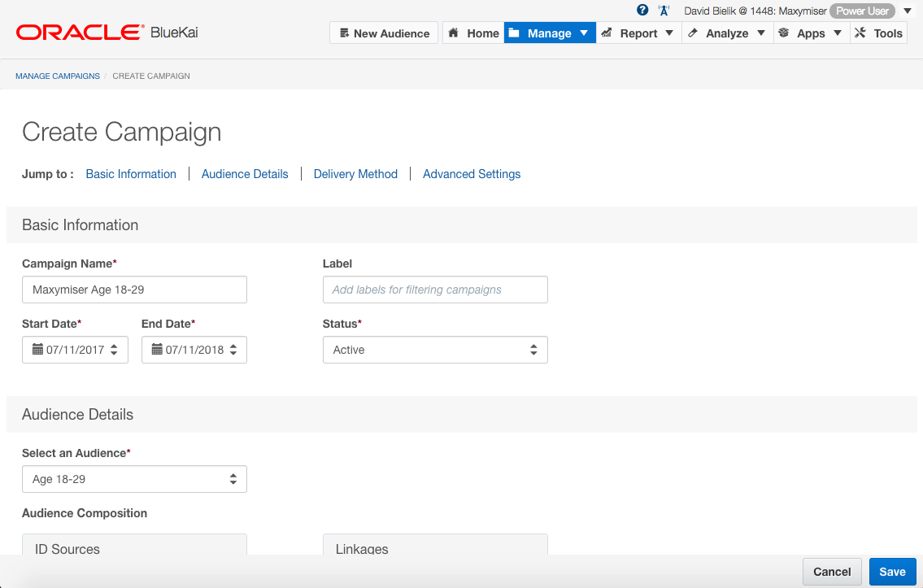Expand the Apps menu arrow
This screenshot has width=923, height=588.
pyautogui.click(x=838, y=33)
